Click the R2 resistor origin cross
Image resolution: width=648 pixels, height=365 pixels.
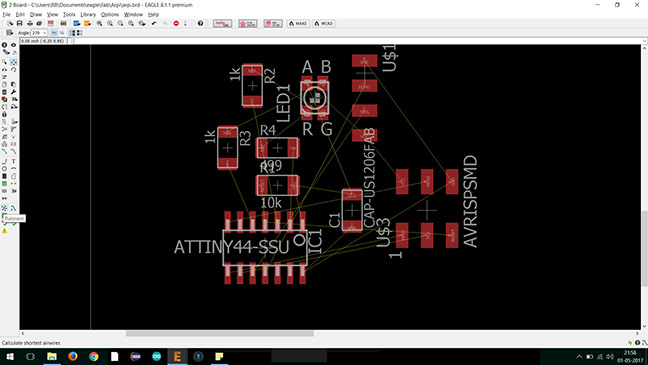253,86
